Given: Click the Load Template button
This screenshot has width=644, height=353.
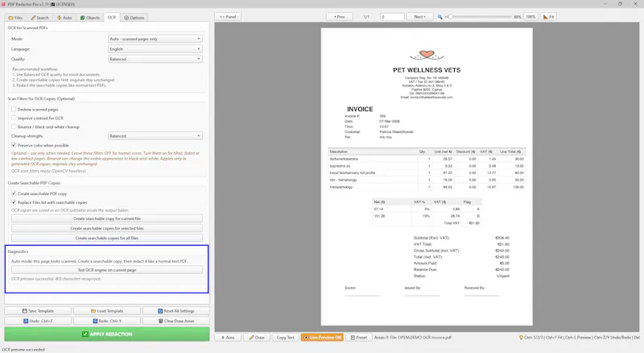Looking at the screenshot, I should (107, 311).
